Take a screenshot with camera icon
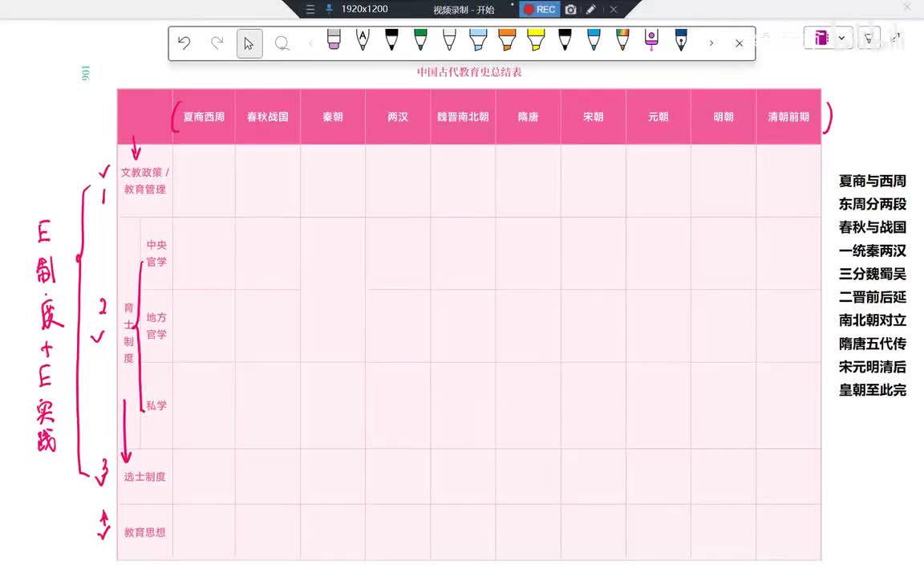 click(570, 10)
